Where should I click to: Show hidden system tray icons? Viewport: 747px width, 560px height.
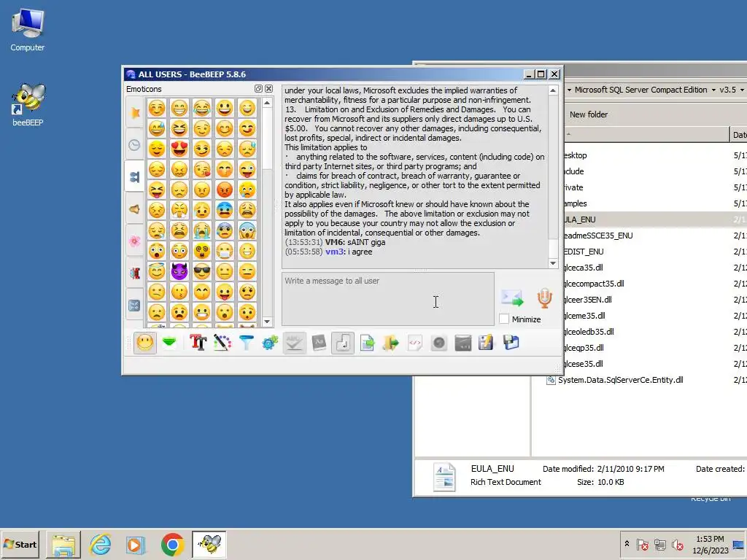(x=627, y=544)
